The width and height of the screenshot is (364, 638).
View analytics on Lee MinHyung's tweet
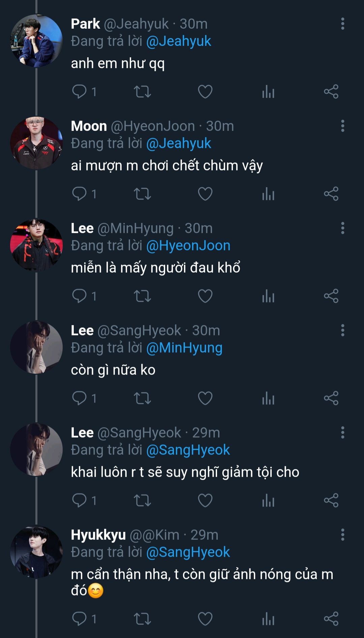(268, 296)
